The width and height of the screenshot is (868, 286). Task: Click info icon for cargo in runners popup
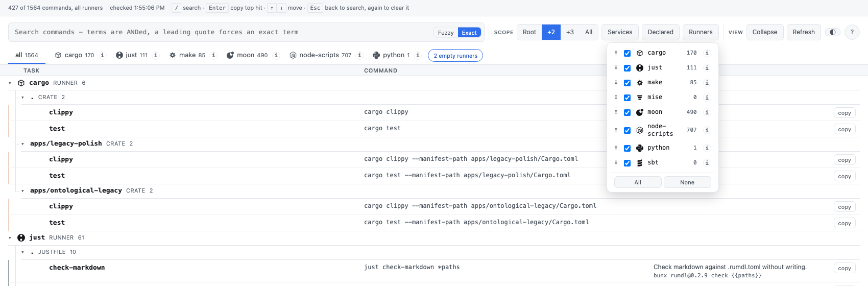pos(707,53)
